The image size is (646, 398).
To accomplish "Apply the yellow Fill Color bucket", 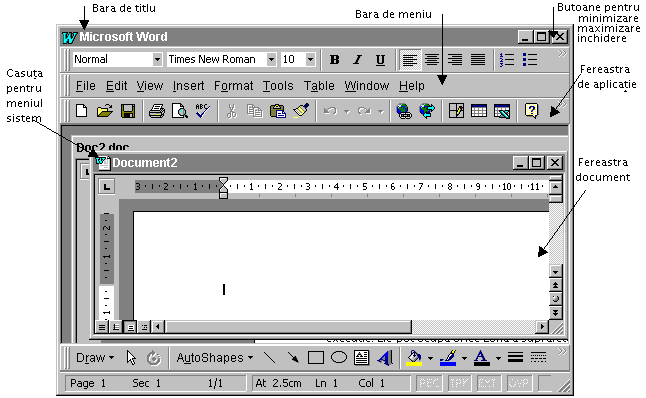I will pos(414,358).
